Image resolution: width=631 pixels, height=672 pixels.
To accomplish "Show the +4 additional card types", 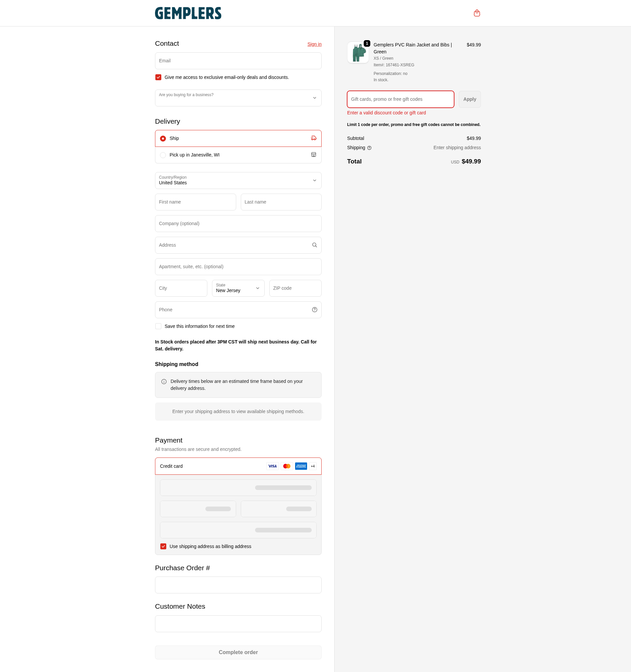I will pos(313,466).
